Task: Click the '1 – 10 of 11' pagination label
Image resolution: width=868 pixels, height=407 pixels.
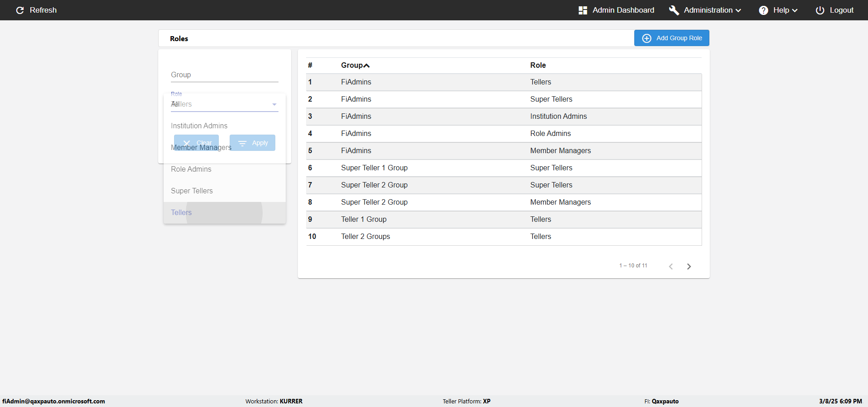Action: [x=633, y=266]
